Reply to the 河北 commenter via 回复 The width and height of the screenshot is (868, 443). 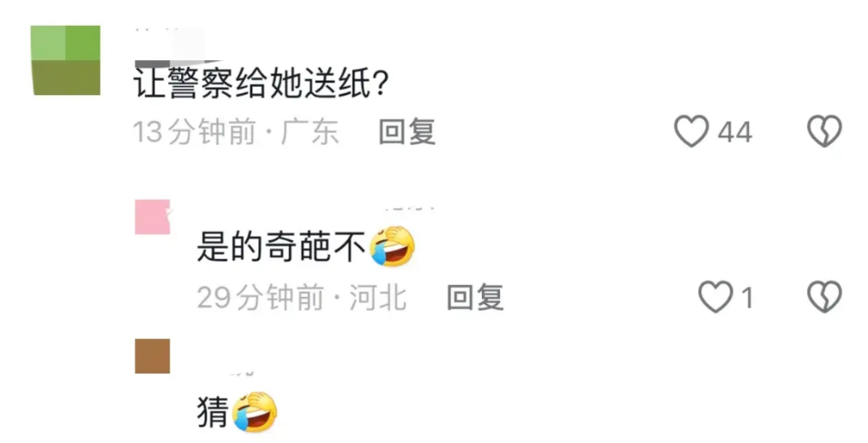coord(475,297)
